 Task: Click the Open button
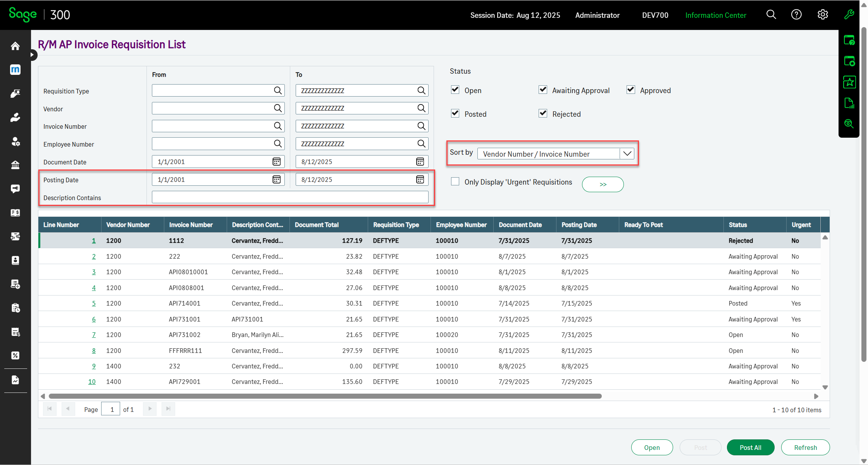click(652, 447)
